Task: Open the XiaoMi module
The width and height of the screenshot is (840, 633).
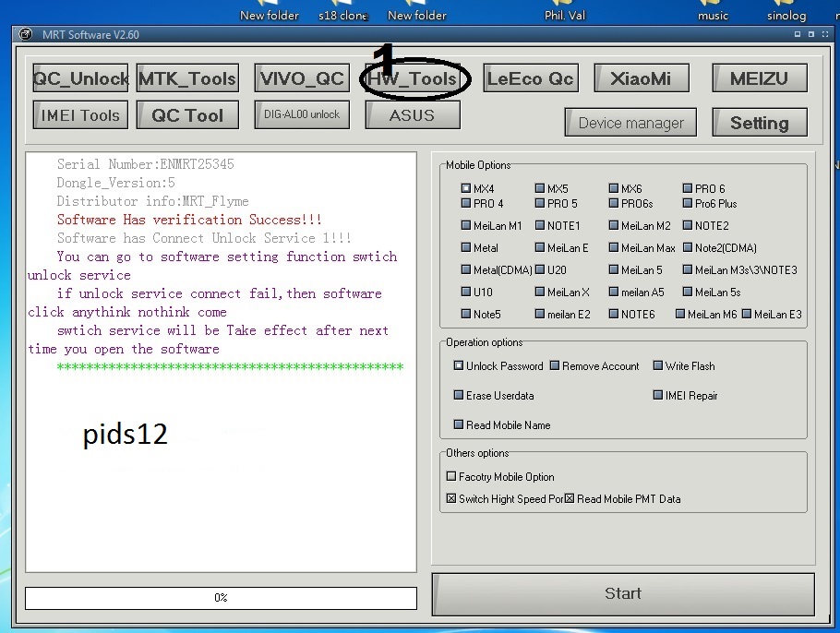Action: pyautogui.click(x=642, y=78)
